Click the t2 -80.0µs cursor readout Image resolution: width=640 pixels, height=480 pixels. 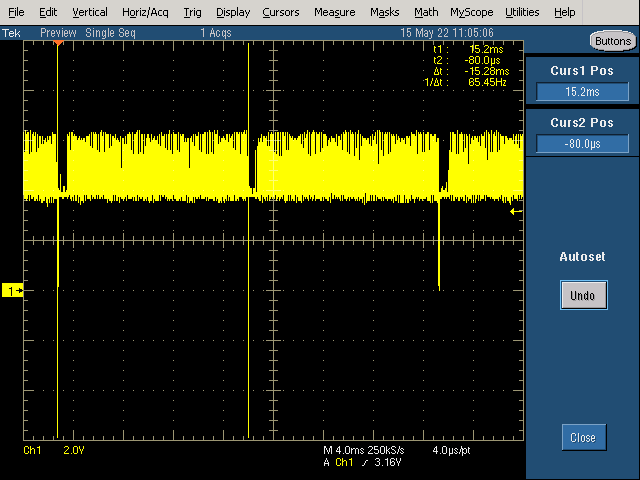467,60
